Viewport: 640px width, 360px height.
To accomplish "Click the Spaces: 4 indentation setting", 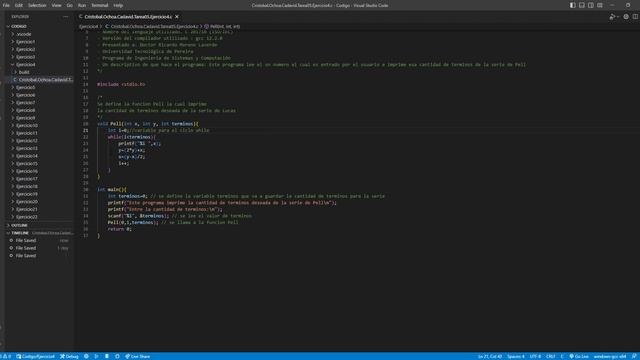I will coord(516,356).
